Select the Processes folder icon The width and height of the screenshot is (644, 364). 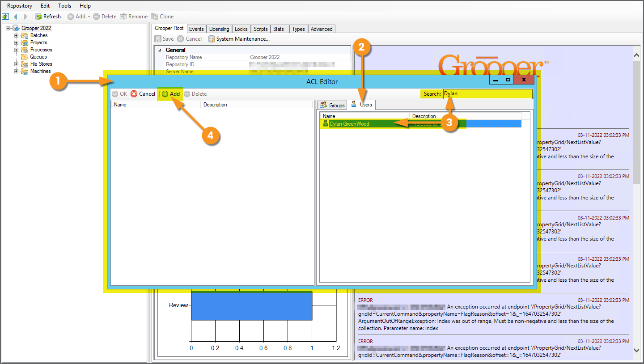tap(25, 50)
